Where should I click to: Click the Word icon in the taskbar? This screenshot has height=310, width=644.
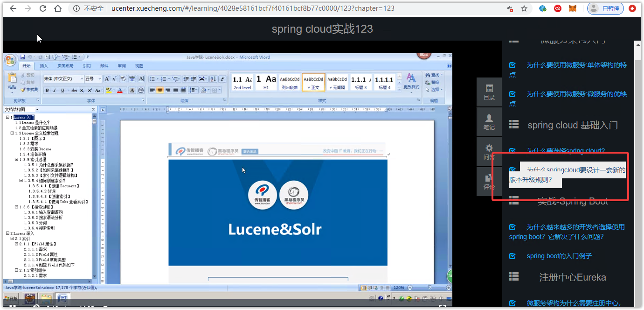(x=63, y=298)
